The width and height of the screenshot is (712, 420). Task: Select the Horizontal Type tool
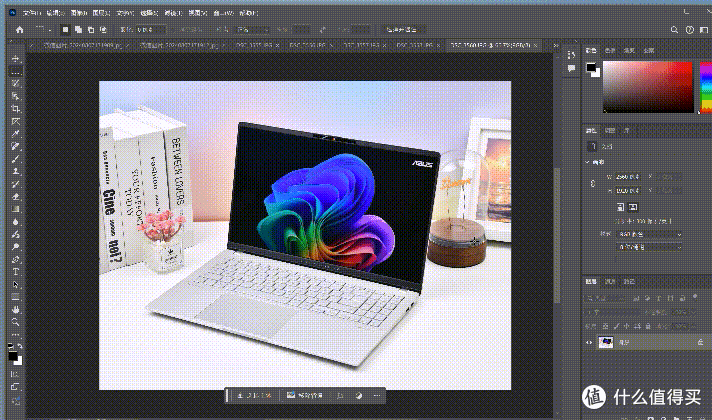coord(15,272)
